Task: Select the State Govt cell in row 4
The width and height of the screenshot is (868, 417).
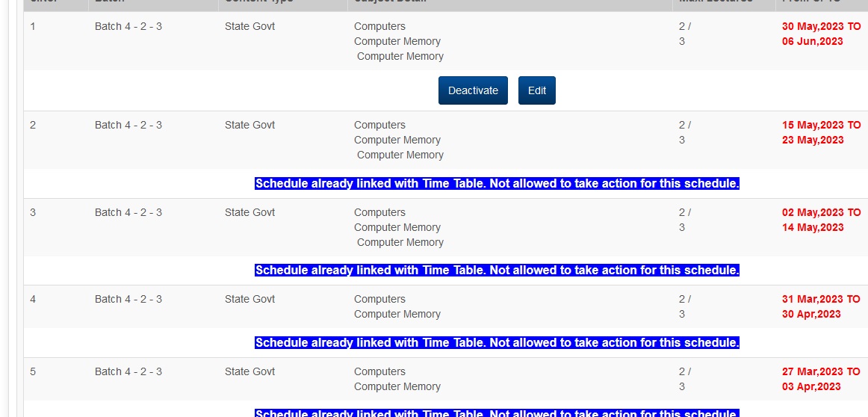Action: pos(249,300)
